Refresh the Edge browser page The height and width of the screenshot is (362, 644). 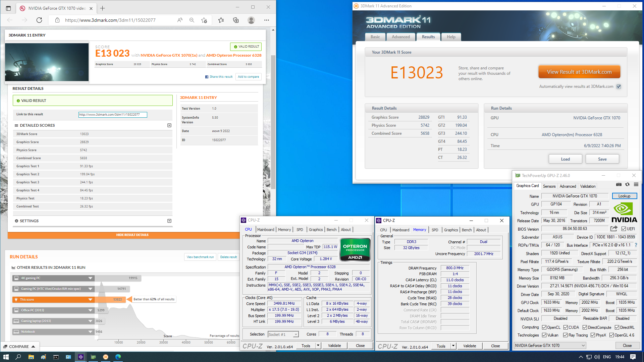[39, 20]
